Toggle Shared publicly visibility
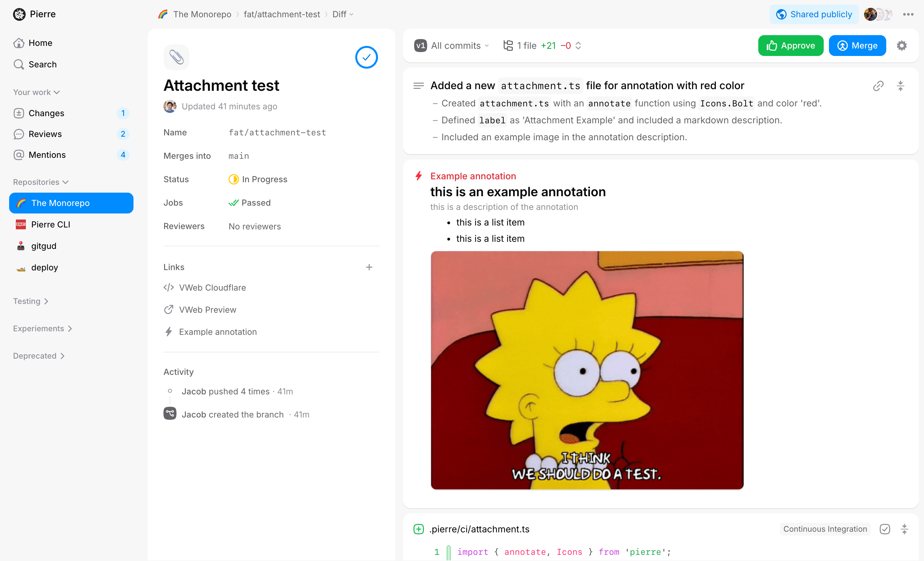Screen dimensions: 924x561 [814, 14]
